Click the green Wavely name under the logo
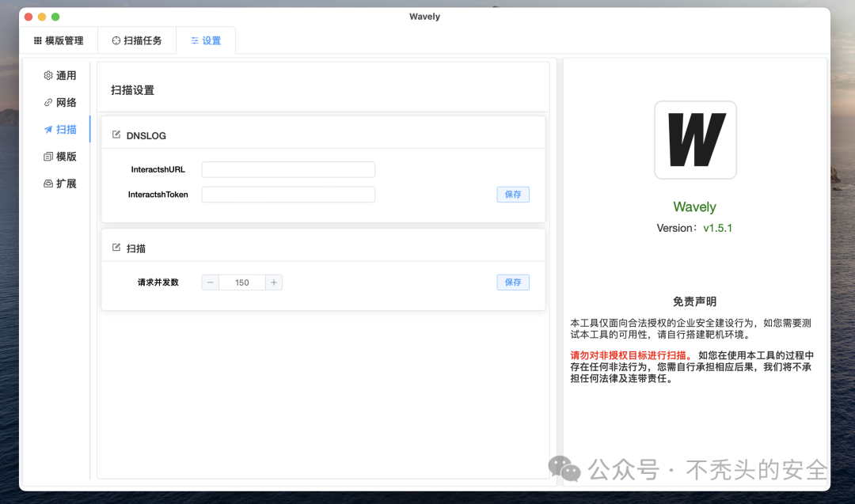Screen dimensions: 855x504 (695, 207)
